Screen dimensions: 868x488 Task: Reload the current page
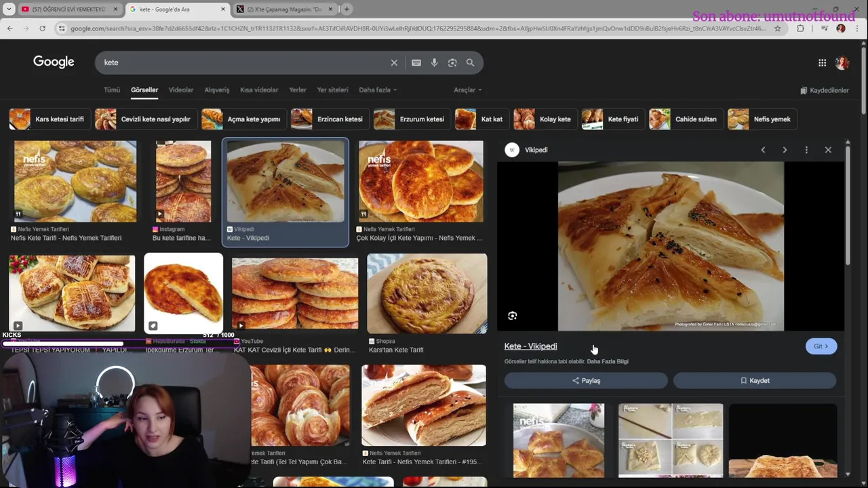click(x=42, y=28)
